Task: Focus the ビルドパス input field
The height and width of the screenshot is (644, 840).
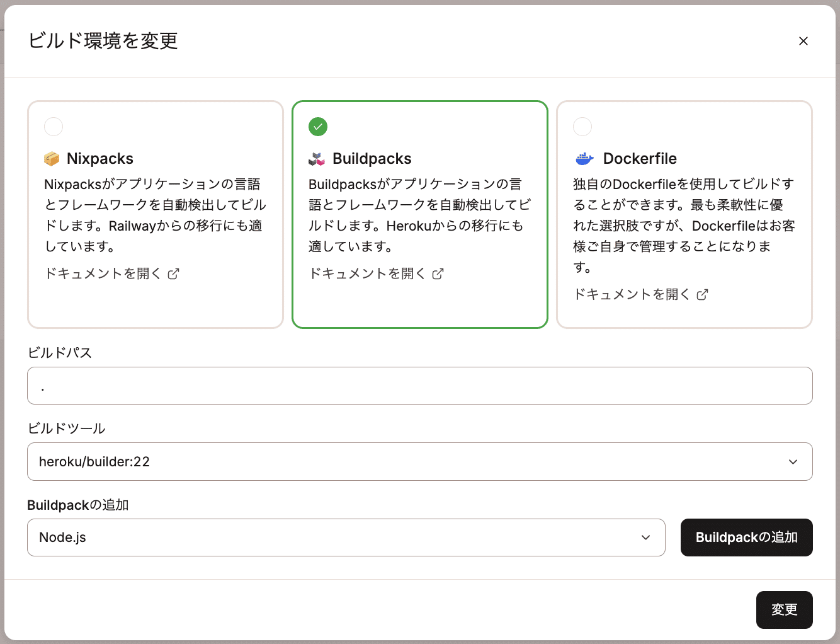Action: 419,386
